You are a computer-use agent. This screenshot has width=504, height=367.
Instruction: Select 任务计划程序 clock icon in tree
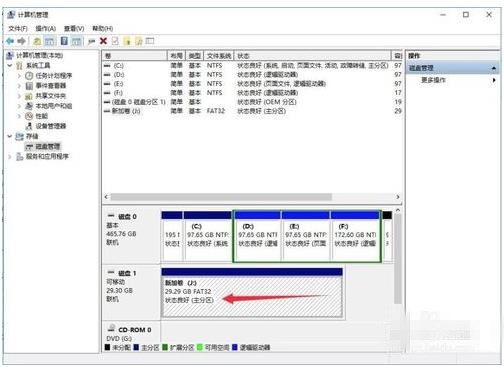tap(29, 76)
